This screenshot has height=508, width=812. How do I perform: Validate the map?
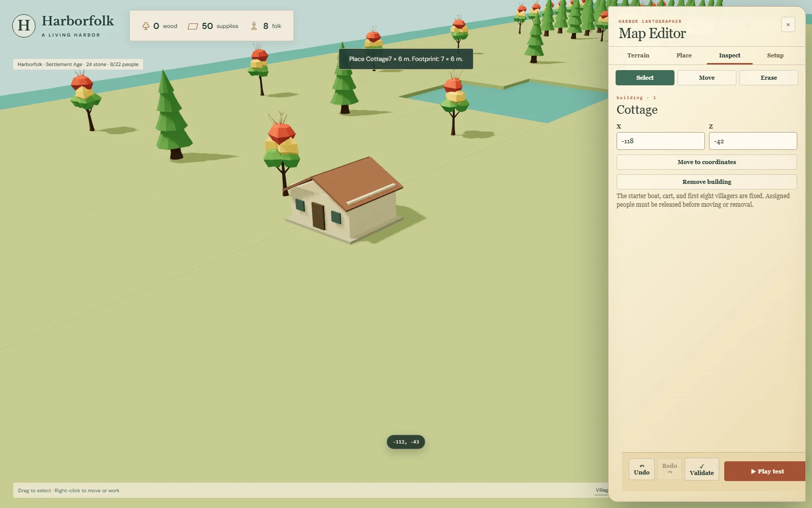[x=701, y=469]
